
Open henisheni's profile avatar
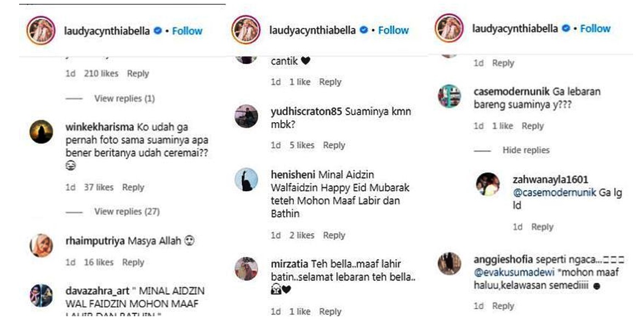tap(247, 179)
